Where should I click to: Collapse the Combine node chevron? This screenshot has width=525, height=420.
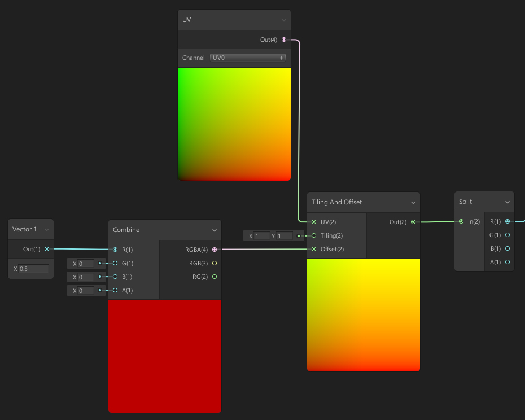point(215,230)
